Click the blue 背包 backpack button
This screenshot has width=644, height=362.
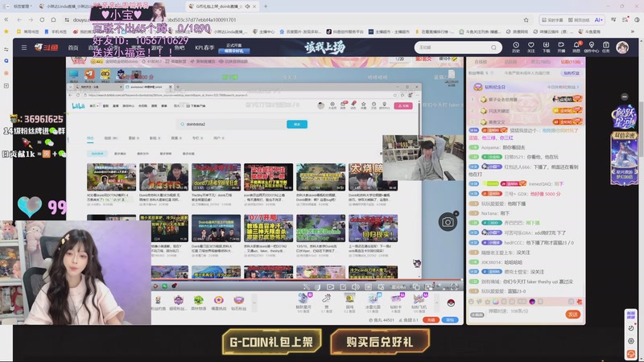[x=450, y=319]
